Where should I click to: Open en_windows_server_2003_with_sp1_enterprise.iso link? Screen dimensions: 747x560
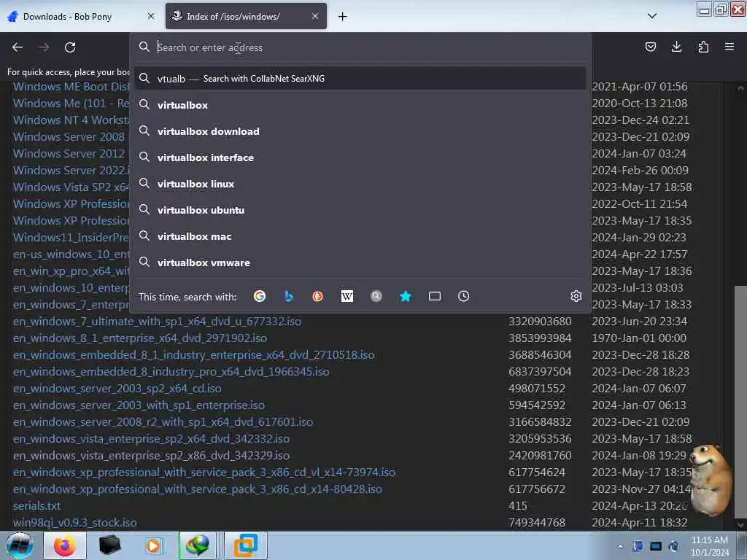(139, 405)
